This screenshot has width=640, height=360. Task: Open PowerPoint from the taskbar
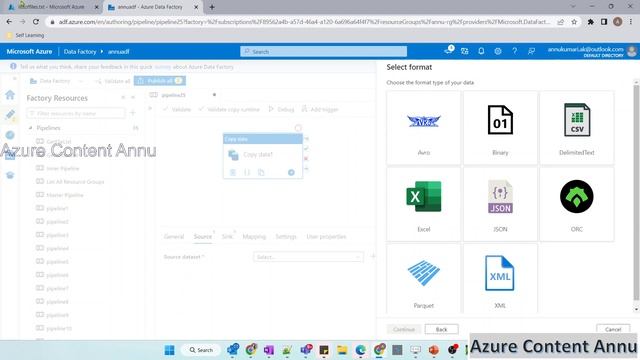pos(433,350)
